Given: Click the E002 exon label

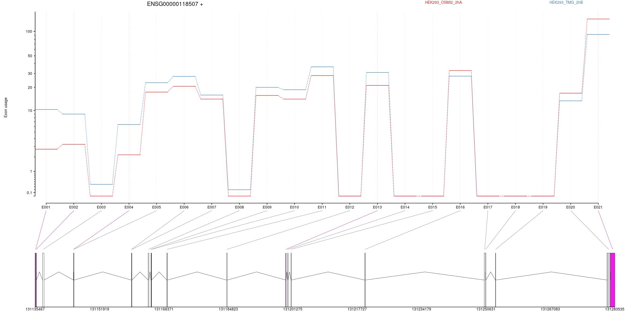Looking at the screenshot, I should [x=74, y=207].
